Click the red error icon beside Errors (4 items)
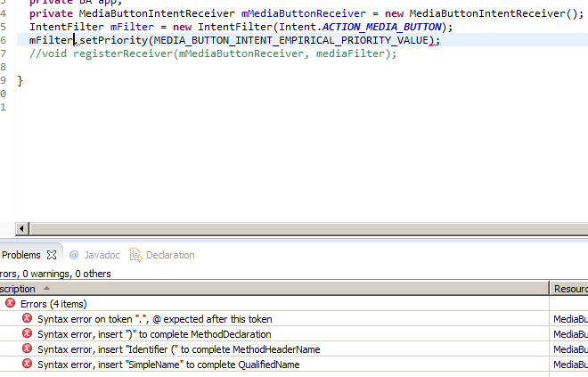Viewport: 588px width, 377px height. point(11,304)
